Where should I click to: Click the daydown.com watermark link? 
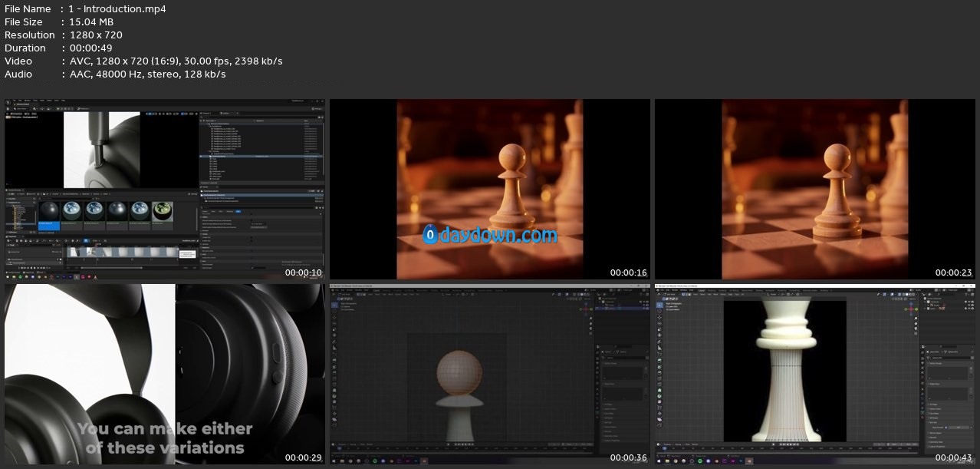click(490, 234)
